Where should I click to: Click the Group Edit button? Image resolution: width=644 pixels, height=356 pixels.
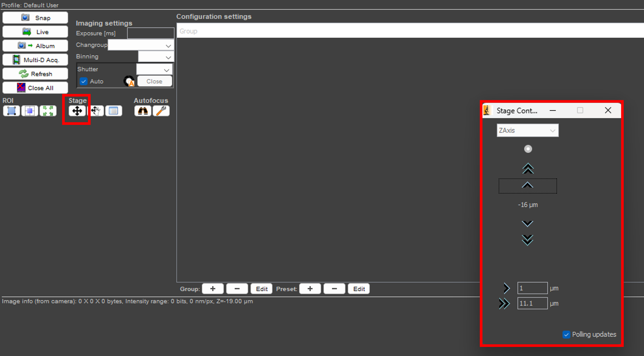click(x=262, y=289)
